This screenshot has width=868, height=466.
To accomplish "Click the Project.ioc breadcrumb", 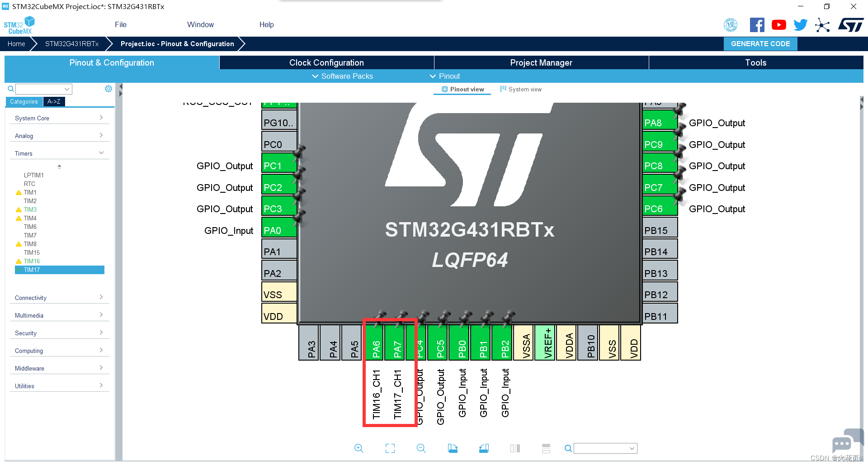I will point(177,44).
